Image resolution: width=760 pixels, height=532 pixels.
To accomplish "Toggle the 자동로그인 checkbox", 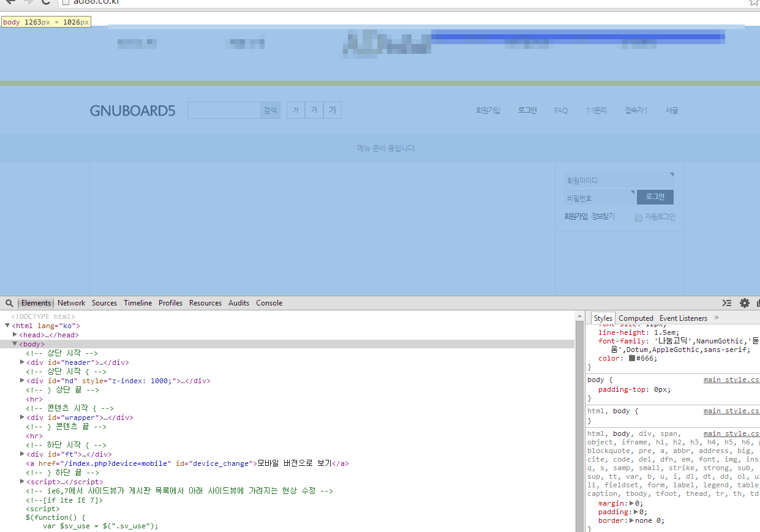I will (639, 217).
